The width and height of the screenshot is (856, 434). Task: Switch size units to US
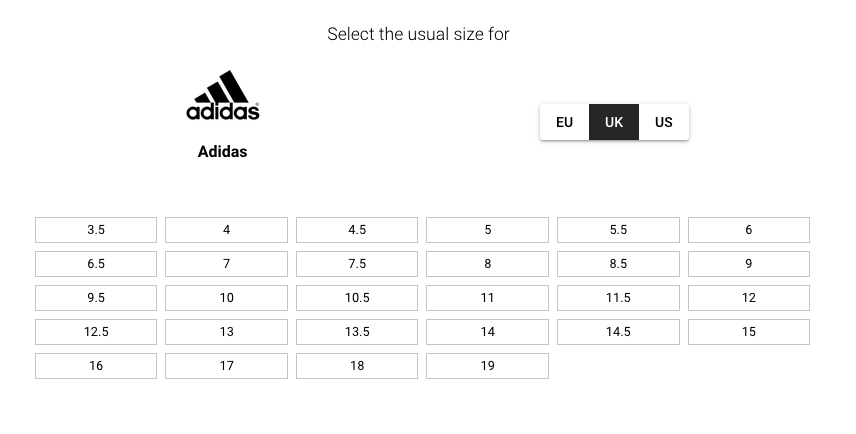(x=664, y=122)
